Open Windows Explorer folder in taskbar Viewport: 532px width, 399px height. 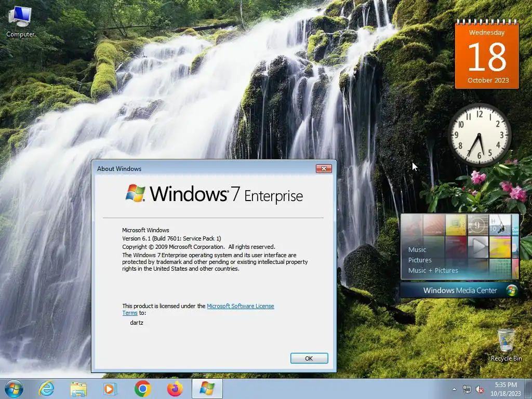[x=78, y=389]
